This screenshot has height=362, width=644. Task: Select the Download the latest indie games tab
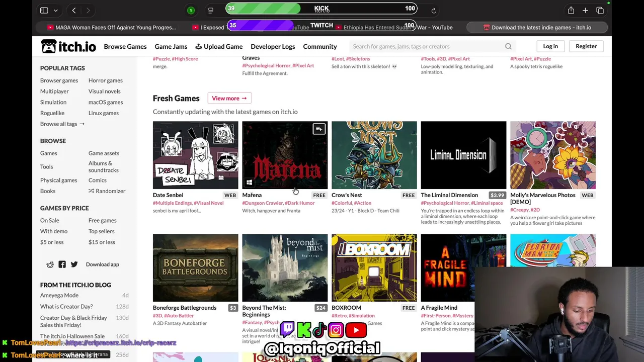click(537, 27)
